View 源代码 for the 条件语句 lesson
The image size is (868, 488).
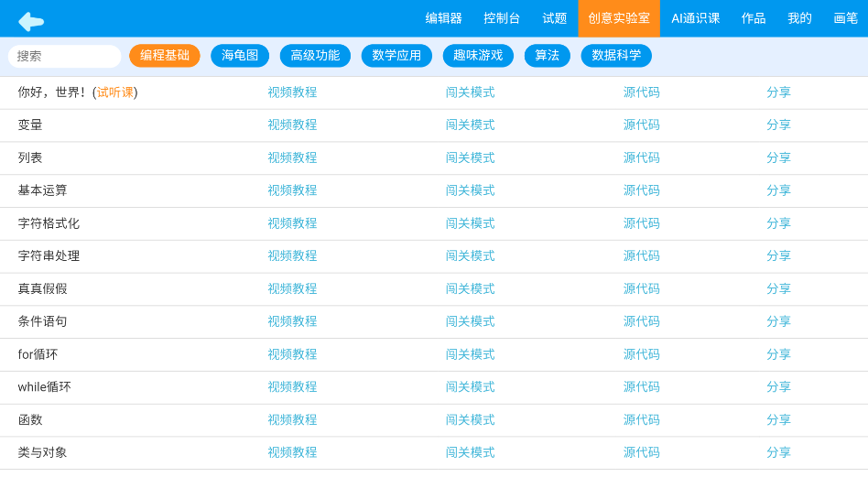[641, 322]
